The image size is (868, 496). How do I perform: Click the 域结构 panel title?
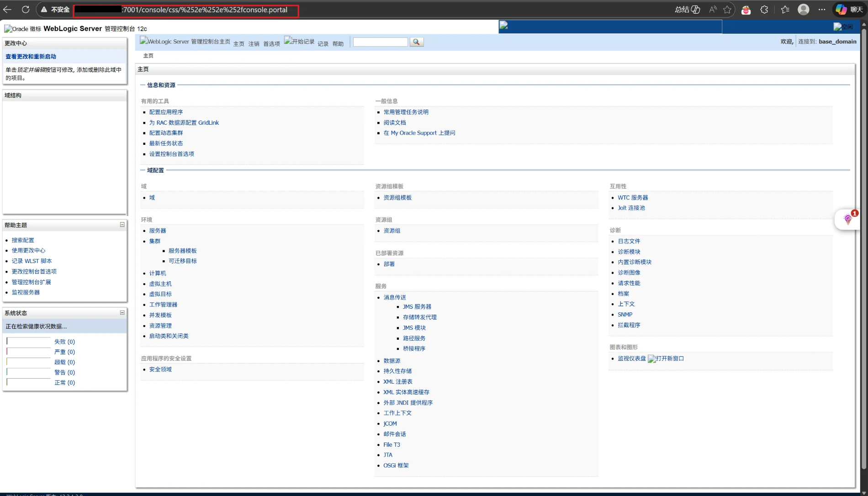click(13, 95)
